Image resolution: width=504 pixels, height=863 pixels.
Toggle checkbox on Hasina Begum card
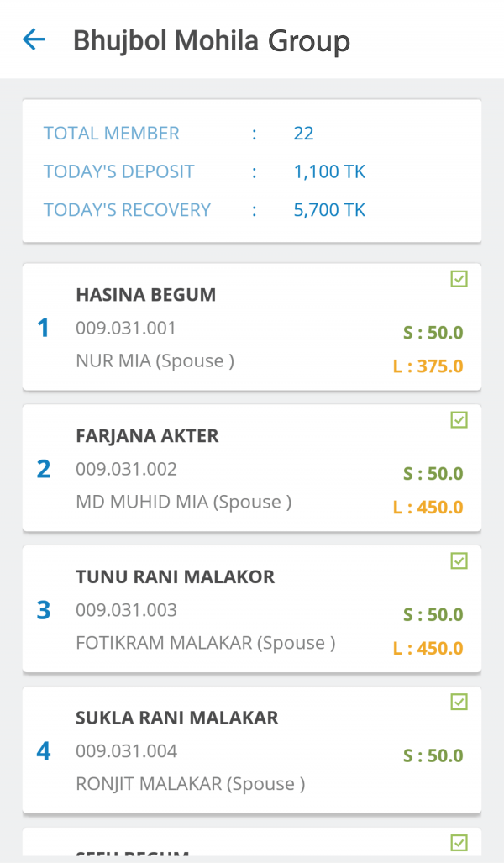click(459, 279)
